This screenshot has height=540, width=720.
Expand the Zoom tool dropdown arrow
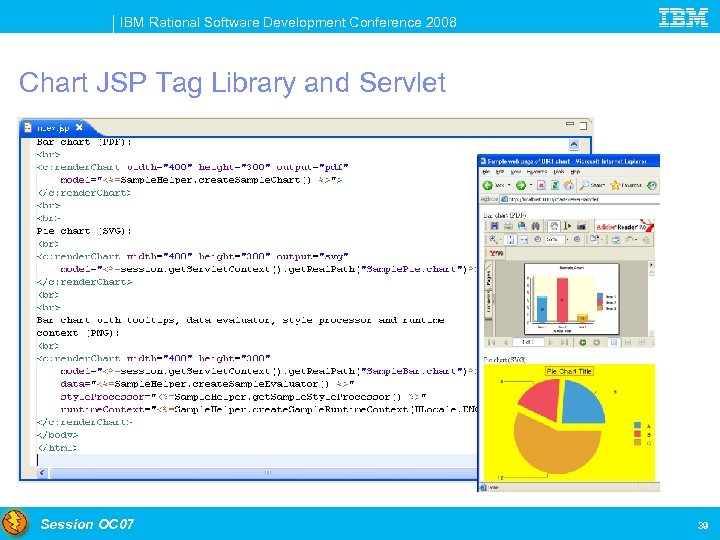click(501, 240)
